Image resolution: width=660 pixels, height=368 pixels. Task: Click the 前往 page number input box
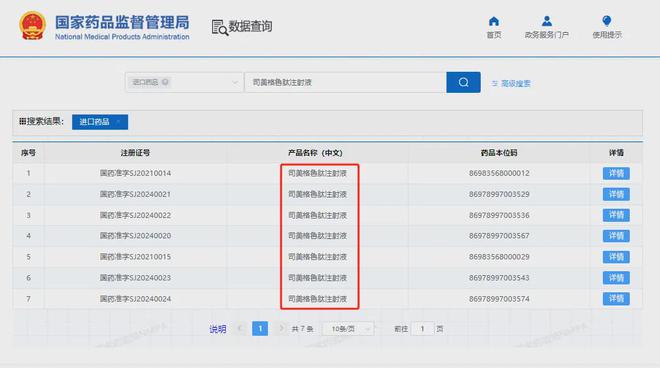[422, 328]
